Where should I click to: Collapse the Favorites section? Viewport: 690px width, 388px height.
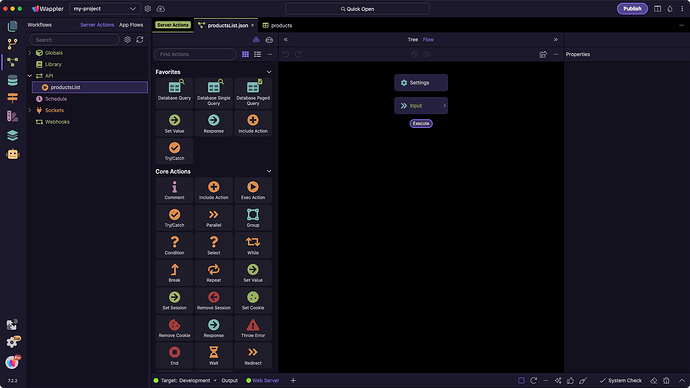coord(269,72)
